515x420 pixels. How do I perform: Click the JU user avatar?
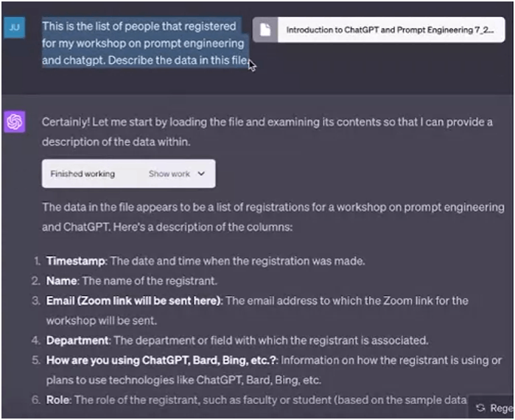(x=15, y=27)
